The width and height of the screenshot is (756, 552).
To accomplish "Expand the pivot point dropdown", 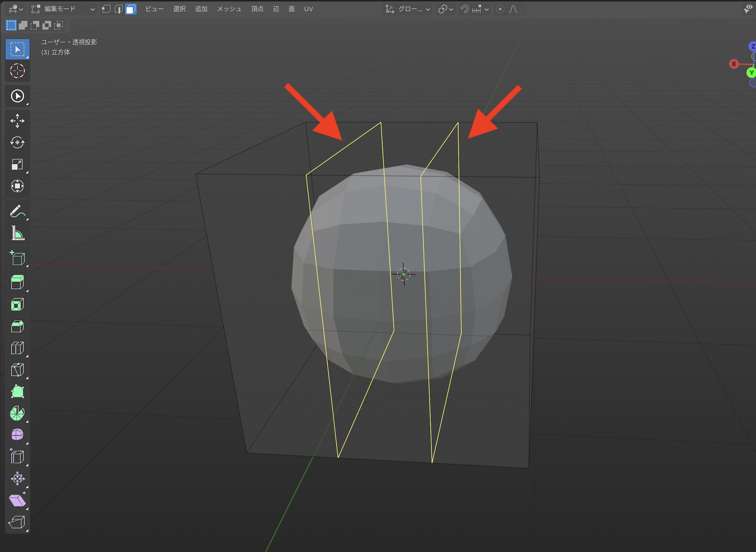I will click(445, 9).
